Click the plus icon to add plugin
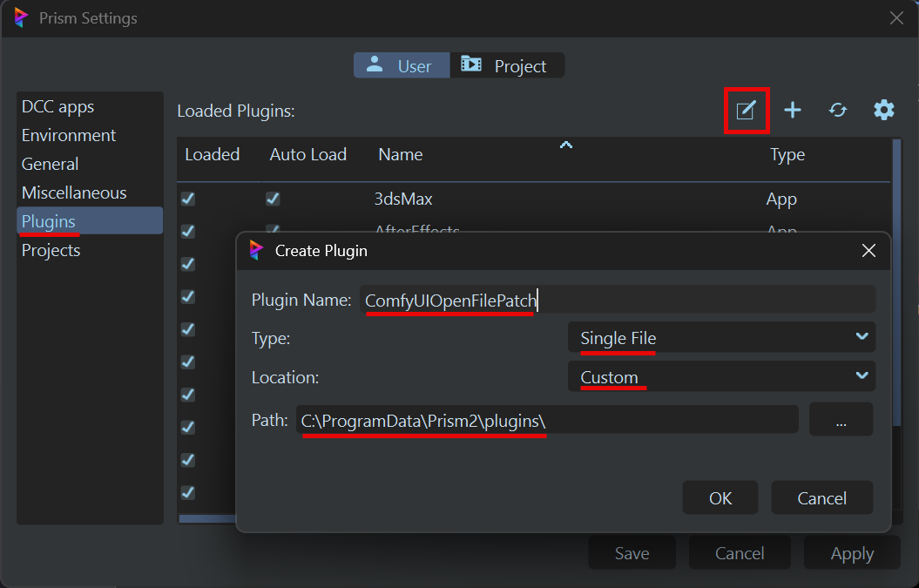The image size is (919, 588). click(792, 111)
